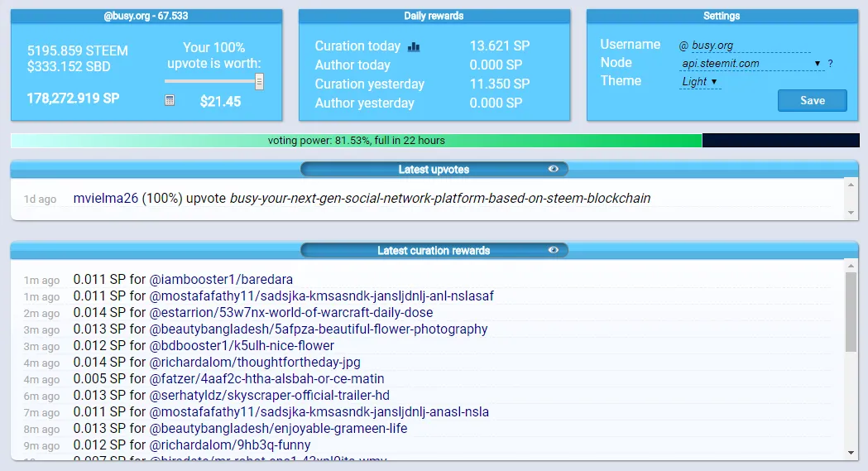This screenshot has height=471, width=868.
Task: Click the Save settings button
Action: point(812,101)
